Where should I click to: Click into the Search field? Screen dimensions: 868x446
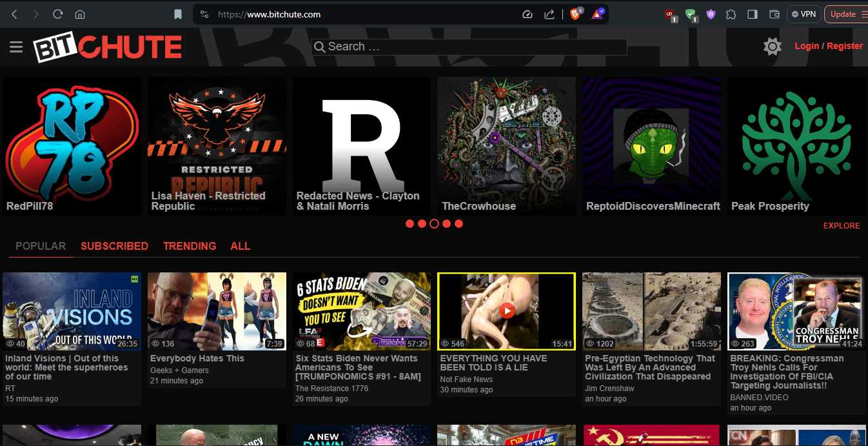pos(469,47)
